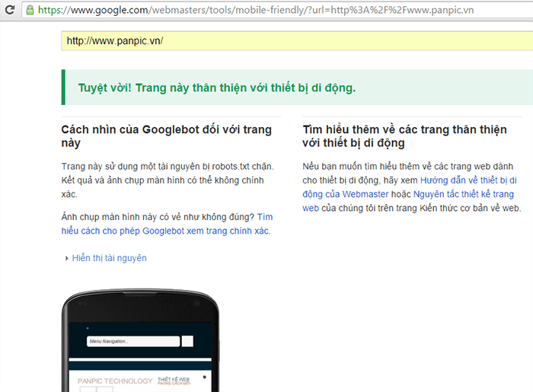
Task: Click the green padlock security icon
Action: 30,9
